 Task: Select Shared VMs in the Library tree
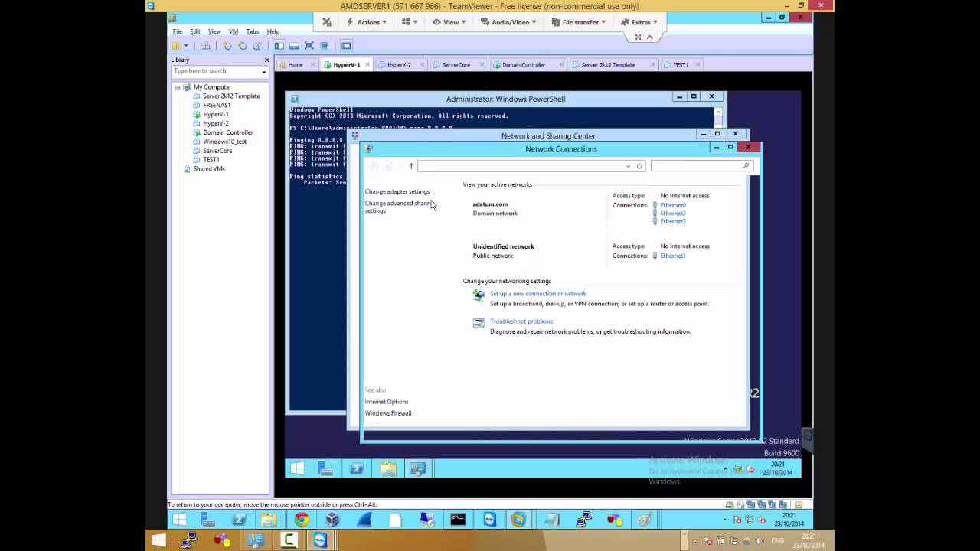[x=209, y=168]
